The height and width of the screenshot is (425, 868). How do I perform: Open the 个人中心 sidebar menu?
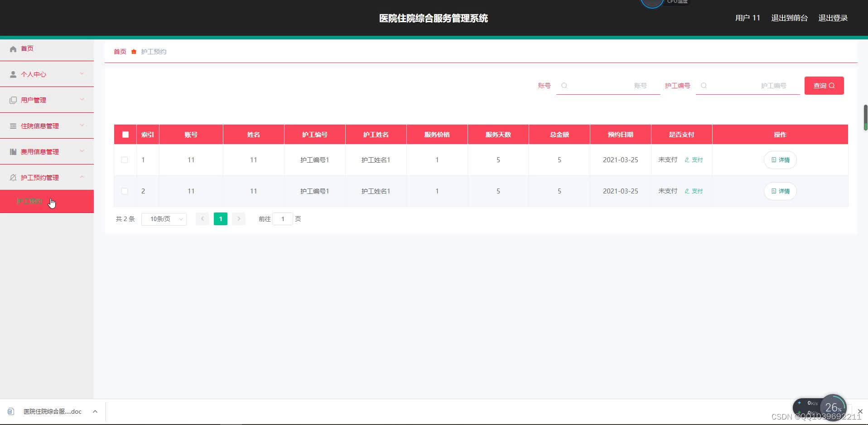coord(47,74)
